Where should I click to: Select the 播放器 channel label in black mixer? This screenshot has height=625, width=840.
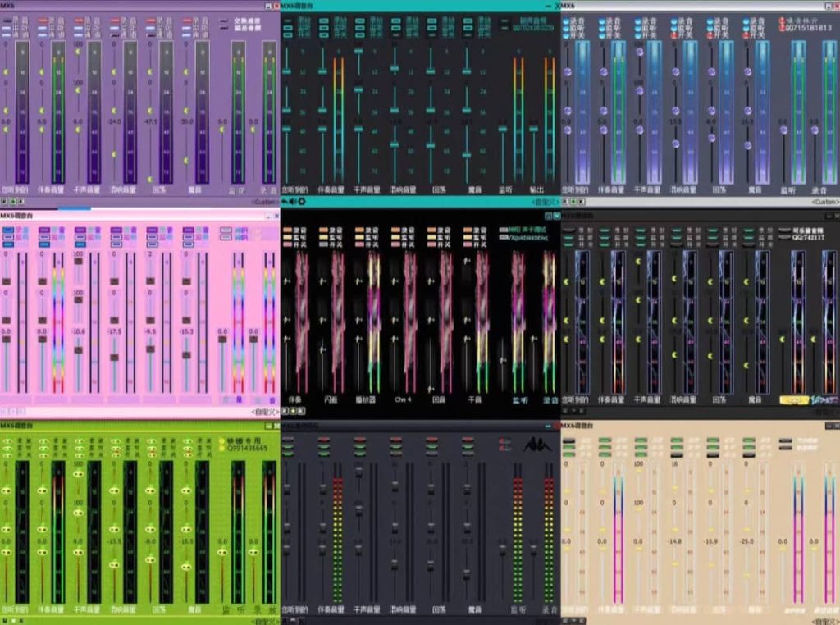coord(367,399)
